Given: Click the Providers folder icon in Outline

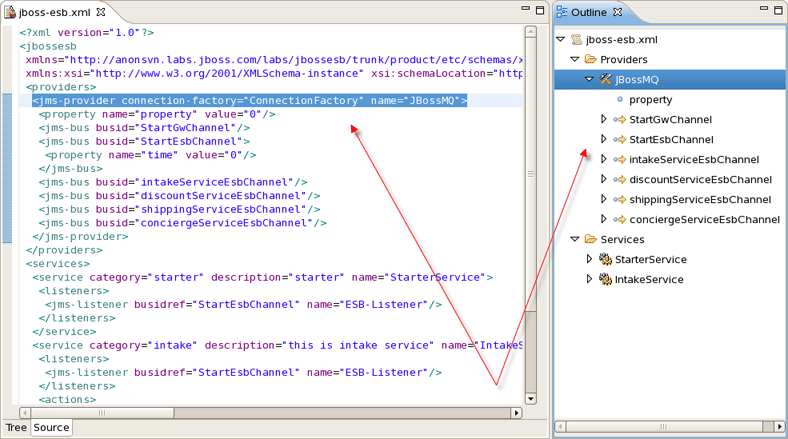Looking at the screenshot, I should (x=591, y=60).
